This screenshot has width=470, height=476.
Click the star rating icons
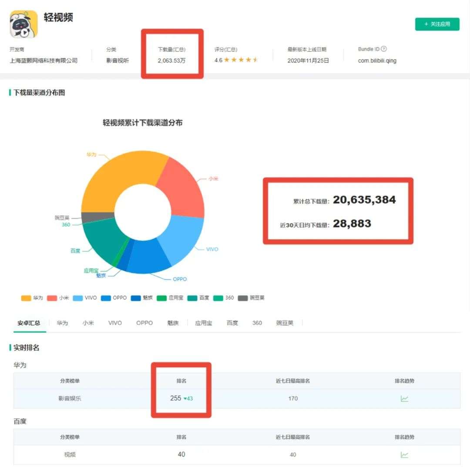(x=241, y=60)
